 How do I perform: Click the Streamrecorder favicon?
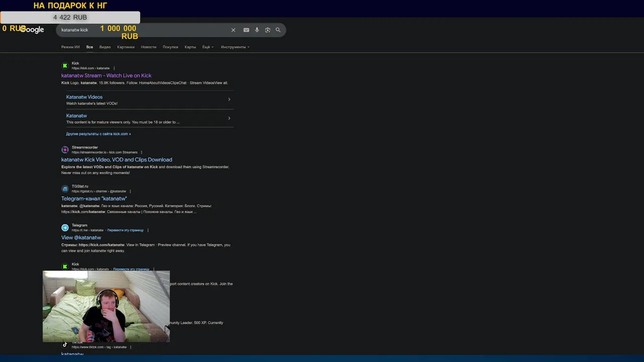(x=65, y=150)
